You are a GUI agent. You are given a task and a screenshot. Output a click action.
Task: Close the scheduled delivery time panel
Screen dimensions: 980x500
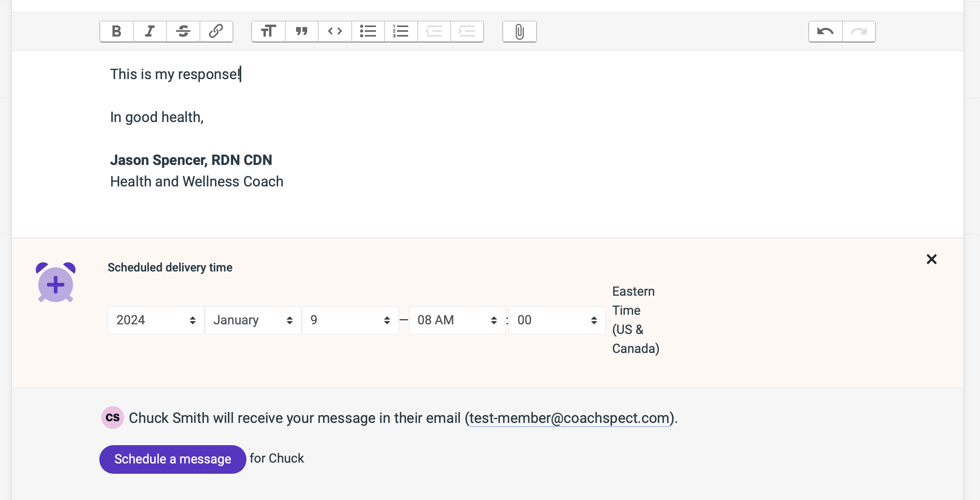(932, 259)
